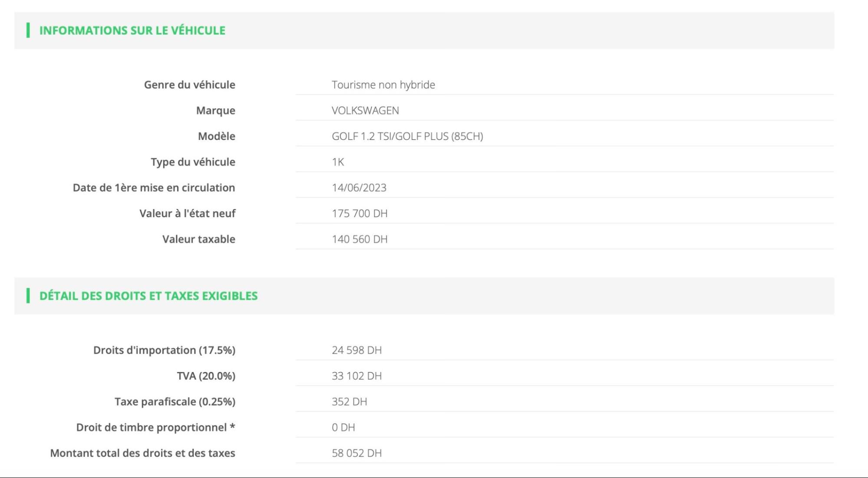Click the 'Détail des droits et taxes exigibles' heading

click(148, 296)
